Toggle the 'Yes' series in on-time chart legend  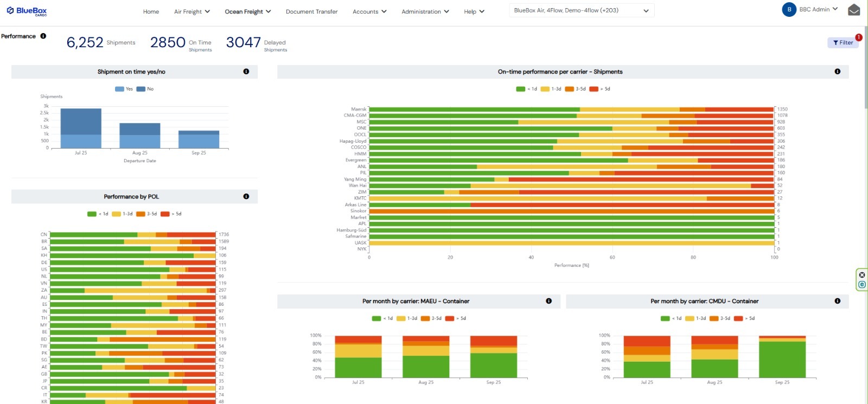click(124, 89)
